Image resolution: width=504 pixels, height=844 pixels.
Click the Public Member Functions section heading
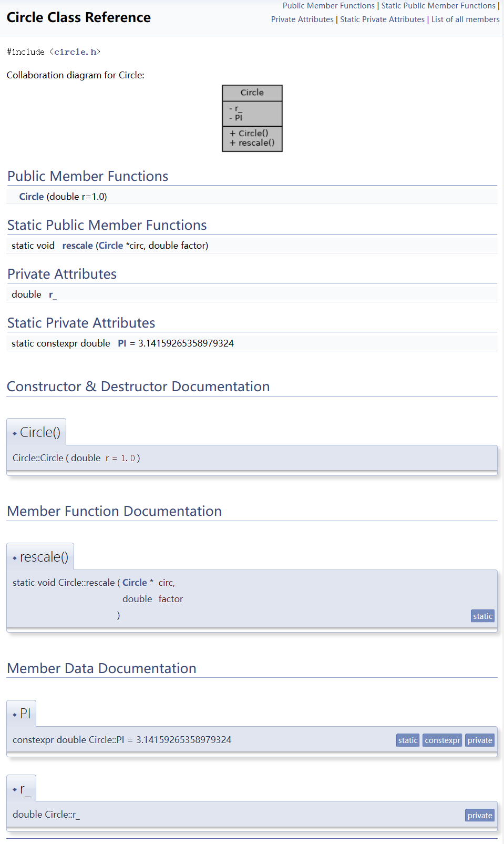(x=88, y=176)
